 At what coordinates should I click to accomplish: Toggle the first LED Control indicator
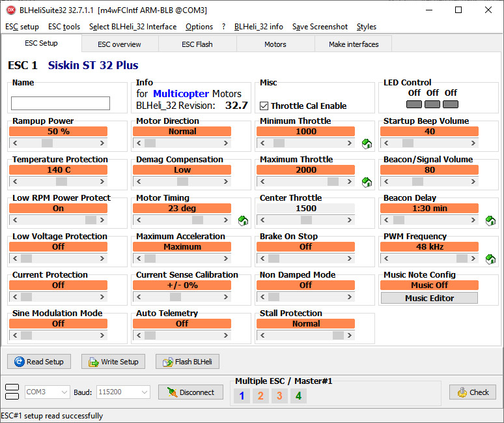point(414,104)
